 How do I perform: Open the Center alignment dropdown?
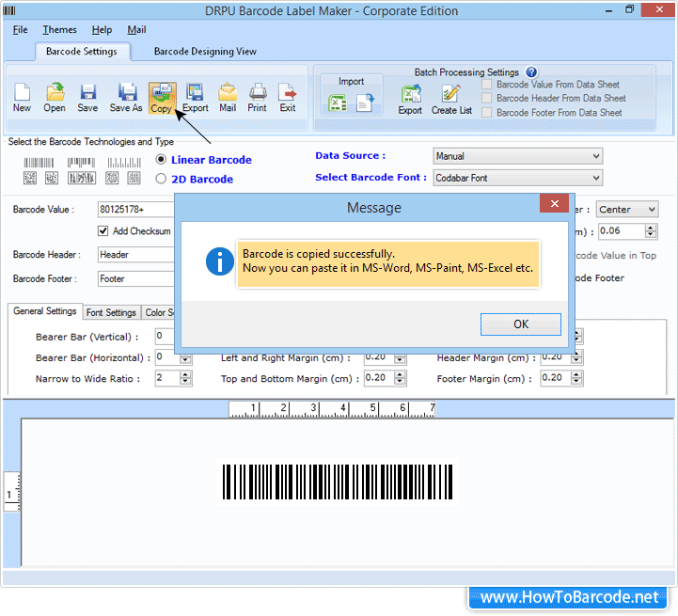(x=627, y=210)
